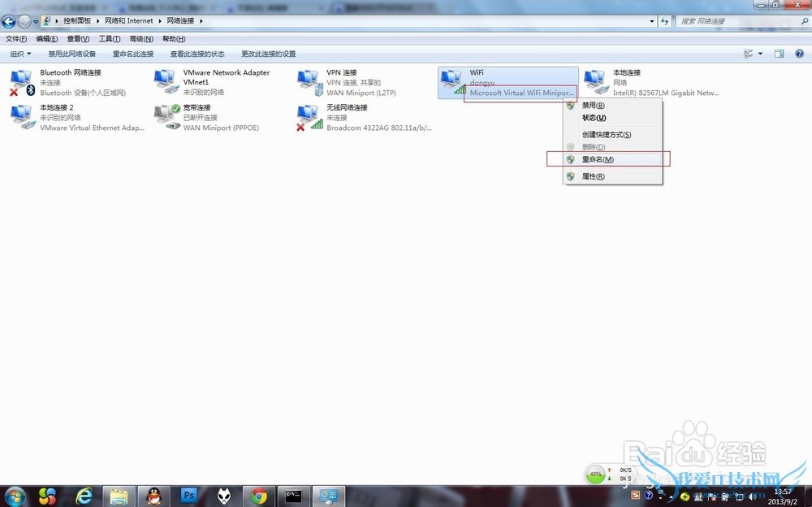
Task: Open Internet Explorer from the taskbar
Action: [84, 496]
